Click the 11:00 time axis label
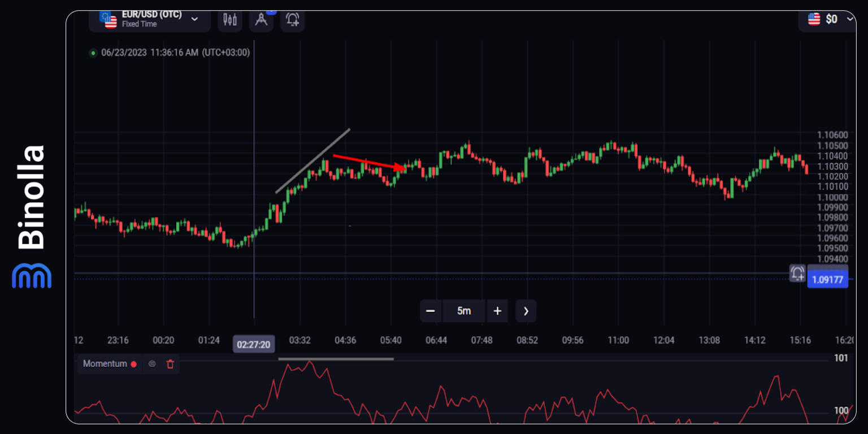Image resolution: width=868 pixels, height=434 pixels. pyautogui.click(x=618, y=340)
